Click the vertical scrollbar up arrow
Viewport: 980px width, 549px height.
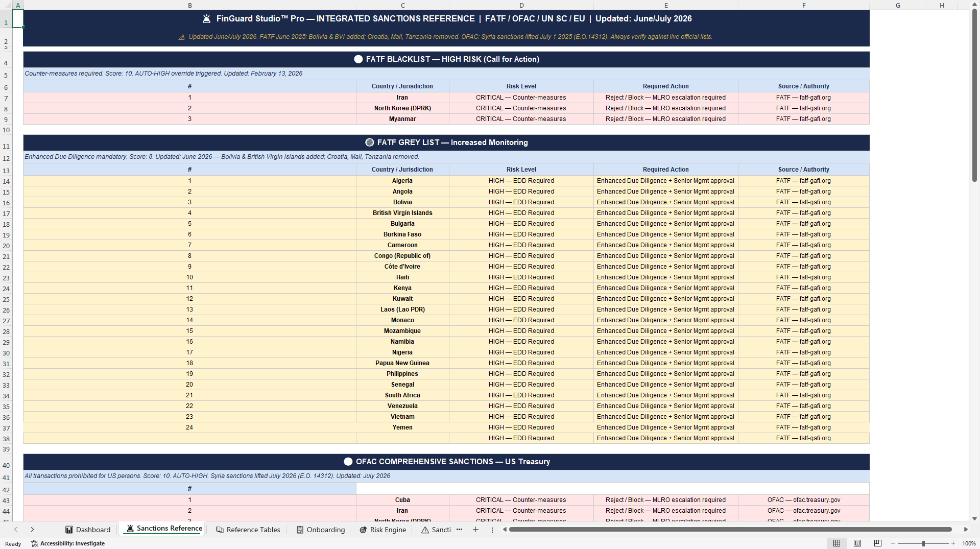click(974, 5)
